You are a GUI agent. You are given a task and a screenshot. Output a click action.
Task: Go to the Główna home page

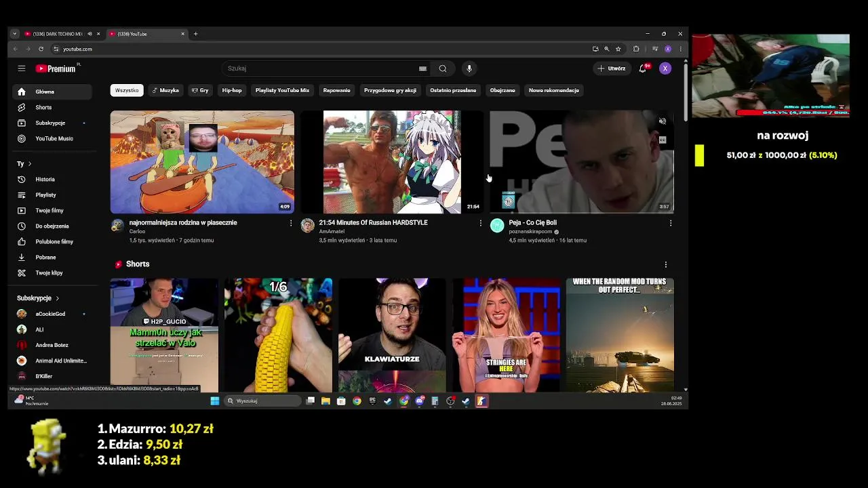click(x=53, y=91)
